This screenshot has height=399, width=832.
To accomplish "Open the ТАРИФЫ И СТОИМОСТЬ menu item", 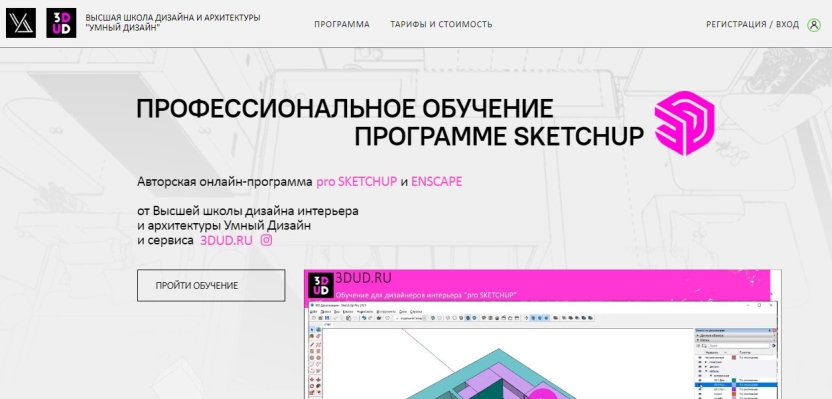I will point(441,24).
